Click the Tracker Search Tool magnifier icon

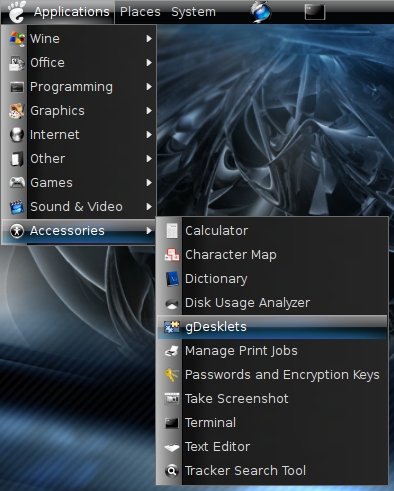(172, 471)
